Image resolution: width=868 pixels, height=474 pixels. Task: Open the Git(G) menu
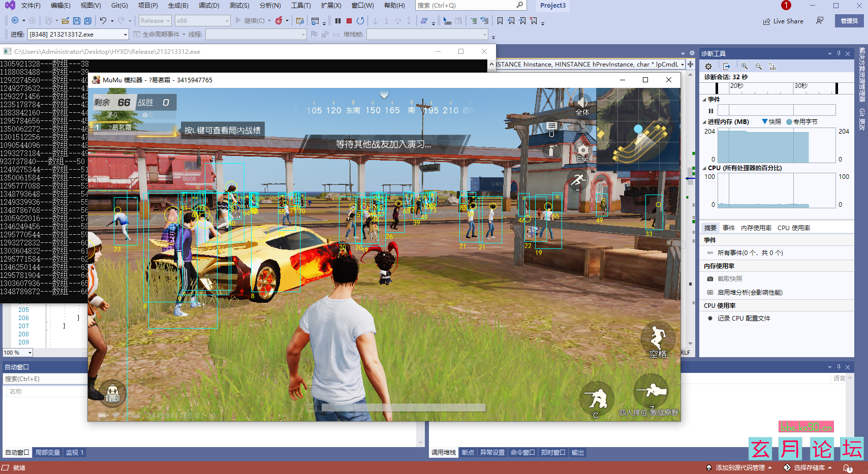pos(119,6)
